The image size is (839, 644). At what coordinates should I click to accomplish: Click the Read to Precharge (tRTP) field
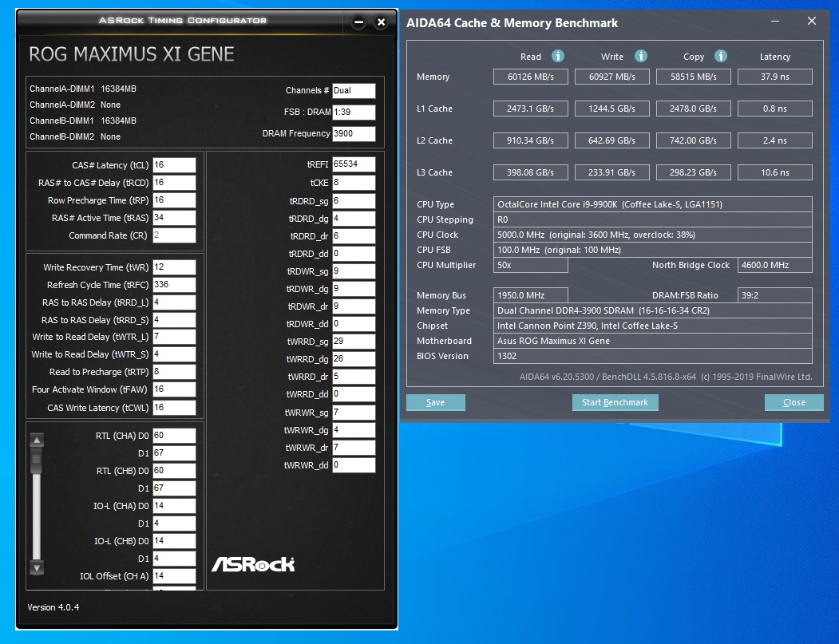point(174,372)
